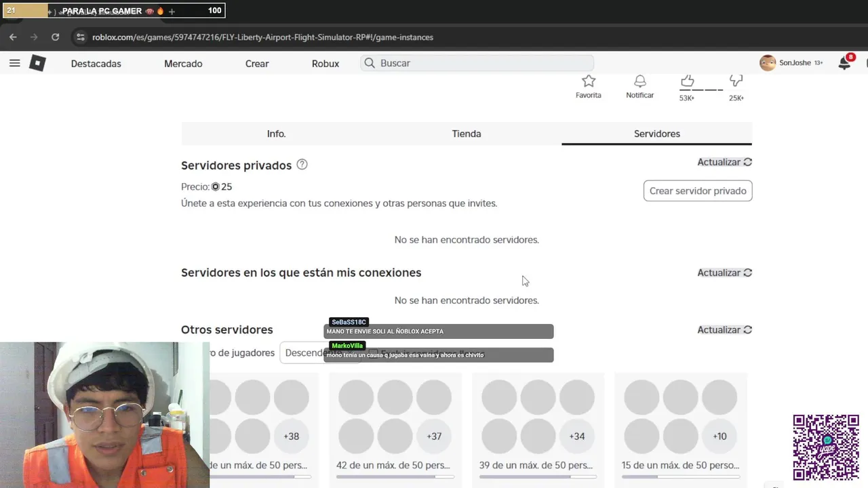Open Robux in the top navigation

pyautogui.click(x=325, y=64)
